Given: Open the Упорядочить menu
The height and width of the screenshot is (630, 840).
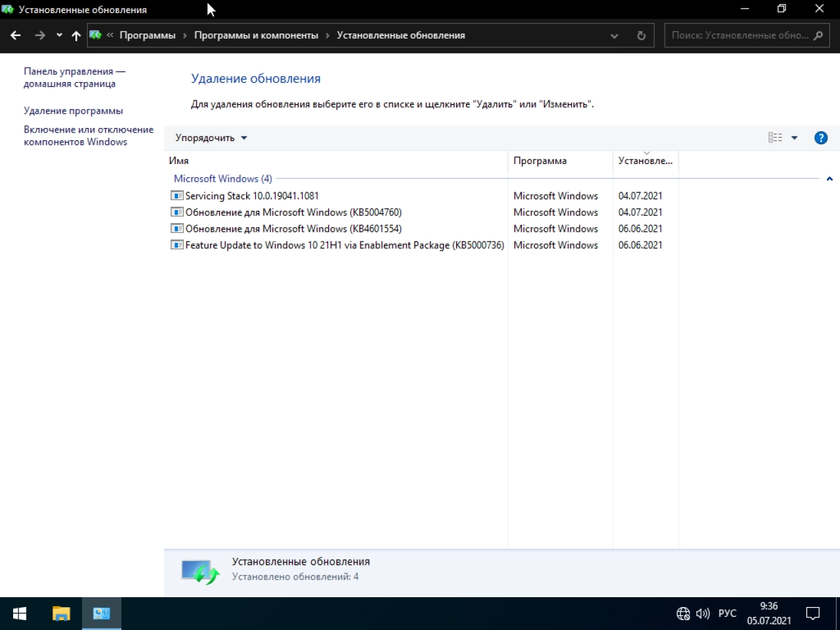Looking at the screenshot, I should tap(211, 138).
